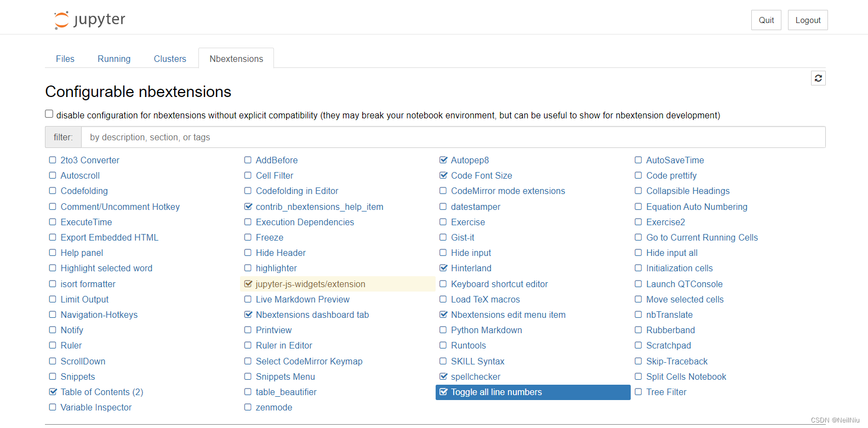Open the Highlight selected word extension
The height and width of the screenshot is (428, 868).
(106, 268)
